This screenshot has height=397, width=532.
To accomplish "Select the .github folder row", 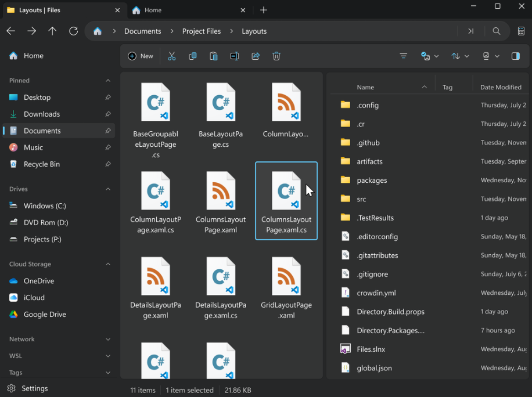I will tap(430, 143).
